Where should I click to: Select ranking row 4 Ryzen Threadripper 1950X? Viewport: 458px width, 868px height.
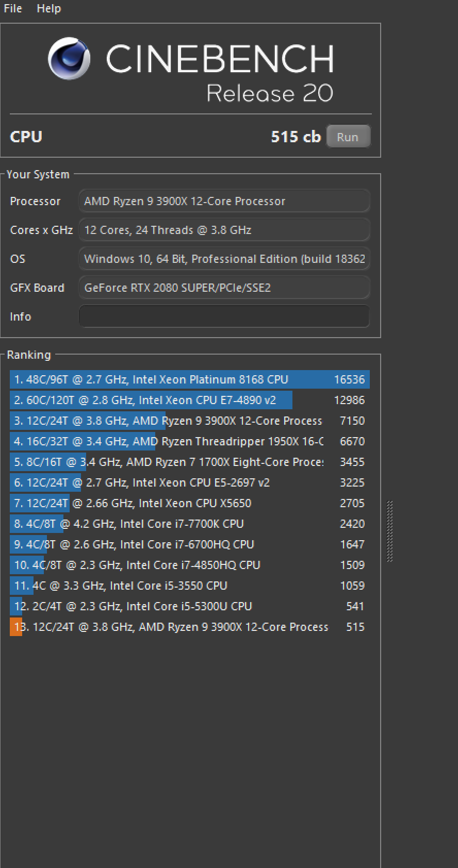click(x=190, y=441)
